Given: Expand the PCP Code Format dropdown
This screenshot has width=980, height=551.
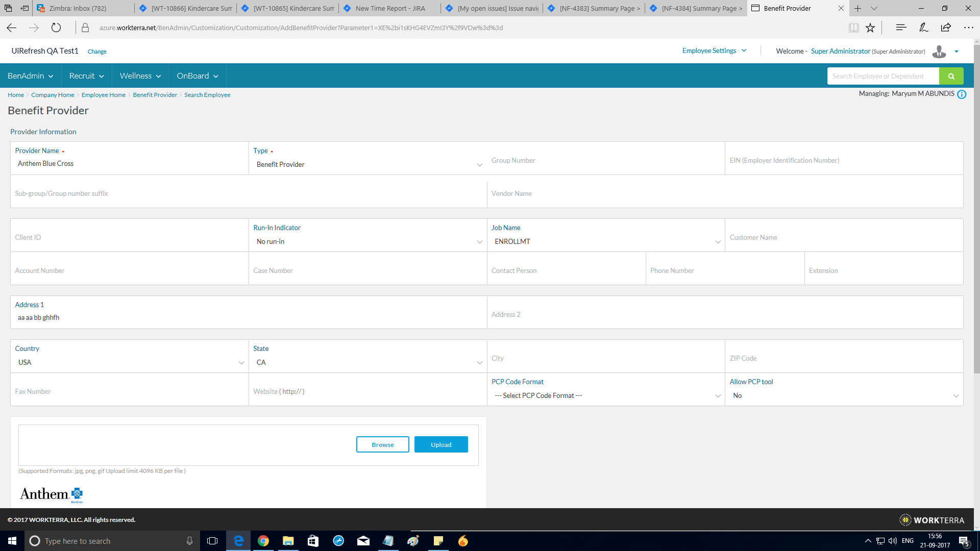Looking at the screenshot, I should pyautogui.click(x=606, y=395).
